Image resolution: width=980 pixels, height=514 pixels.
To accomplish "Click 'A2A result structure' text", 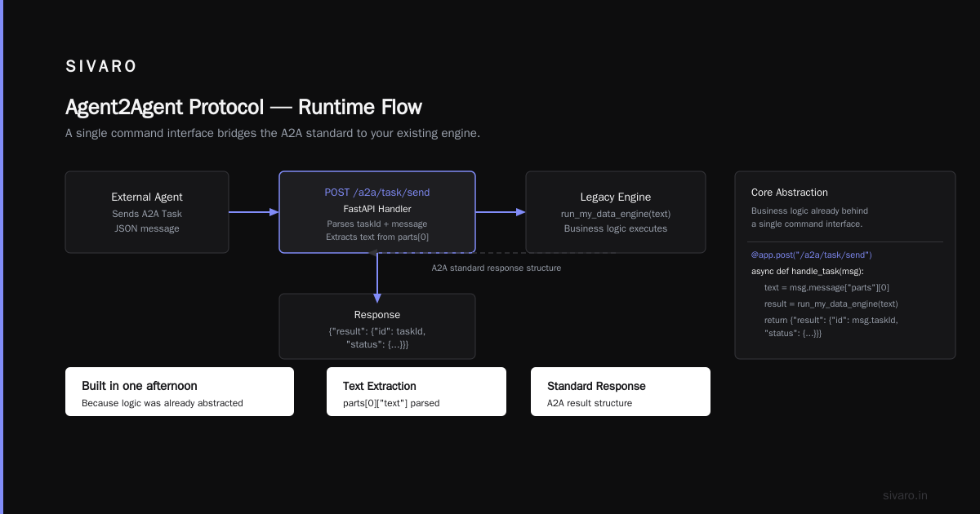I will point(590,403).
